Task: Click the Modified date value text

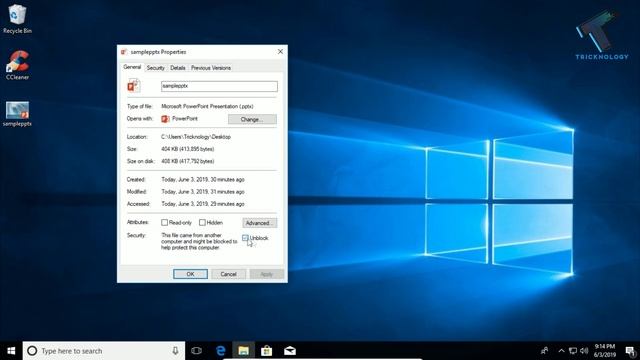Action: (203, 192)
